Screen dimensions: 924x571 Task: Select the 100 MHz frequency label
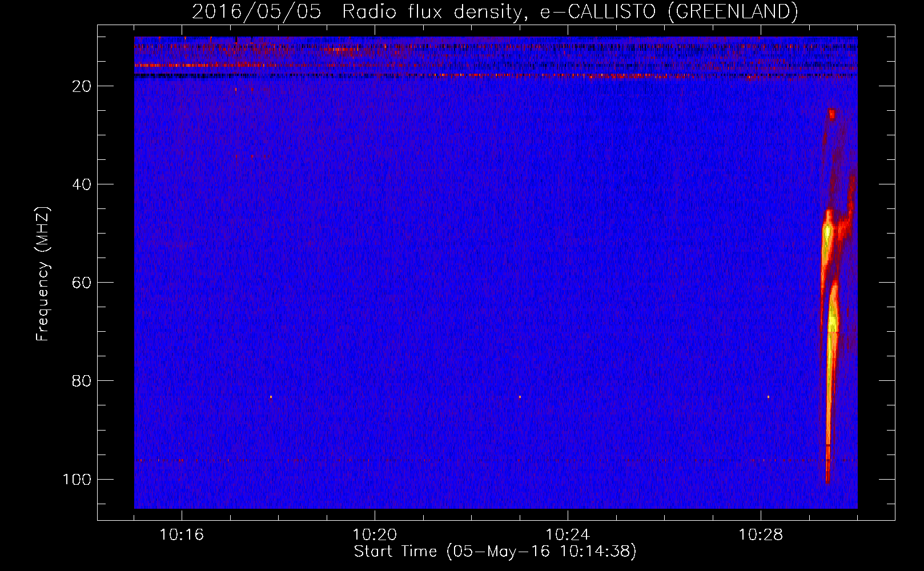point(77,479)
